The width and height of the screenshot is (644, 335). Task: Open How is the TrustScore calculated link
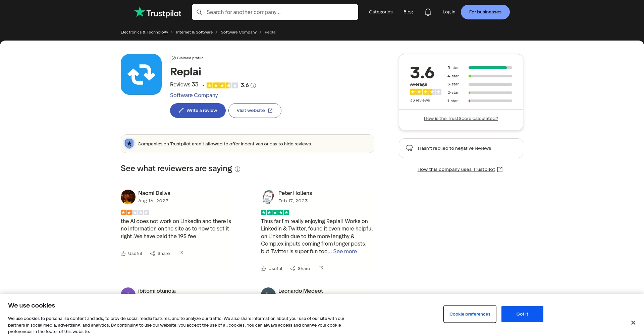pos(461,119)
